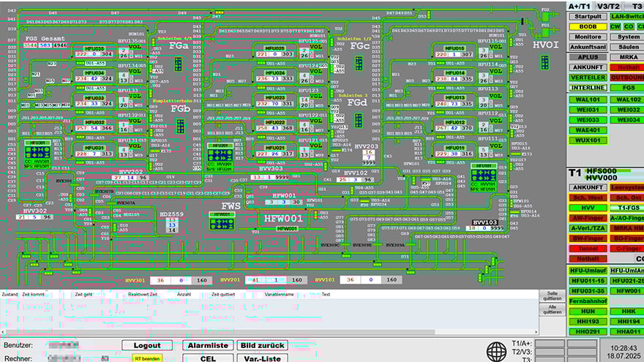Open the blue HVV201 control panel icon
This screenshot has width=644, height=362.
220,154
